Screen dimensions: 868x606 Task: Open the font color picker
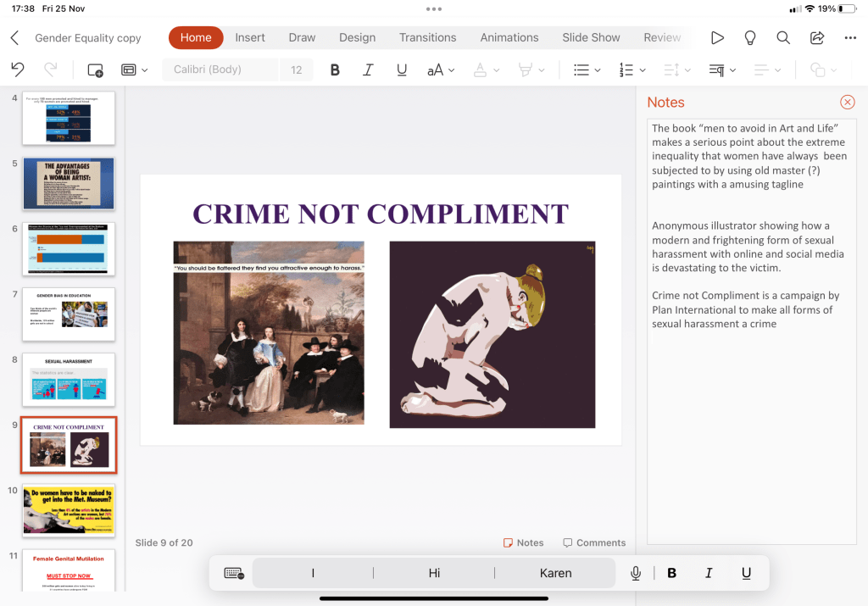pyautogui.click(x=484, y=69)
